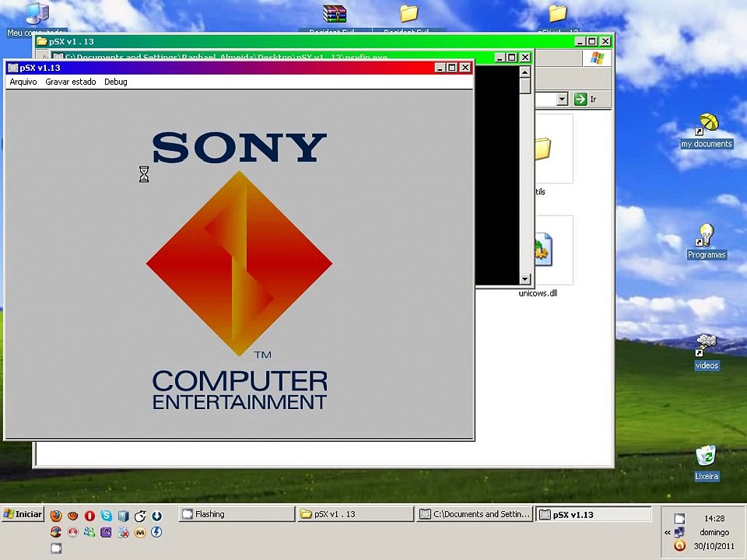Click the console window scroll down arrow
Viewport: 747px width, 560px height.
coord(525,279)
